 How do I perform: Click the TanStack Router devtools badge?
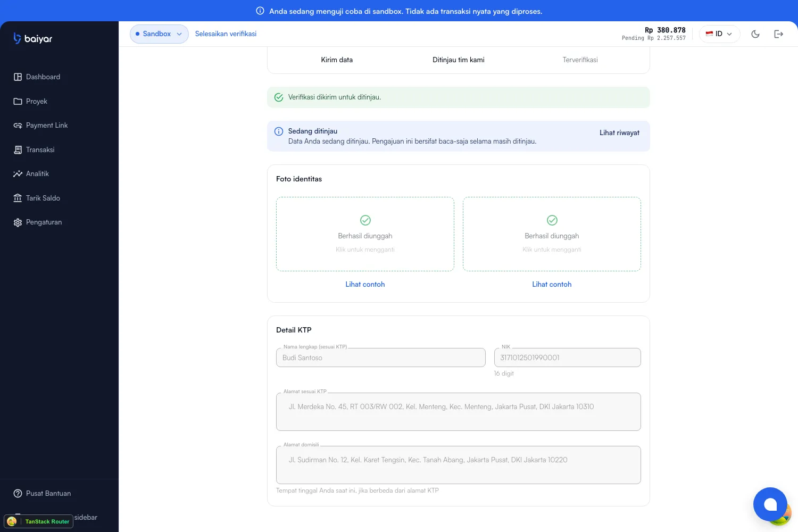coord(38,521)
